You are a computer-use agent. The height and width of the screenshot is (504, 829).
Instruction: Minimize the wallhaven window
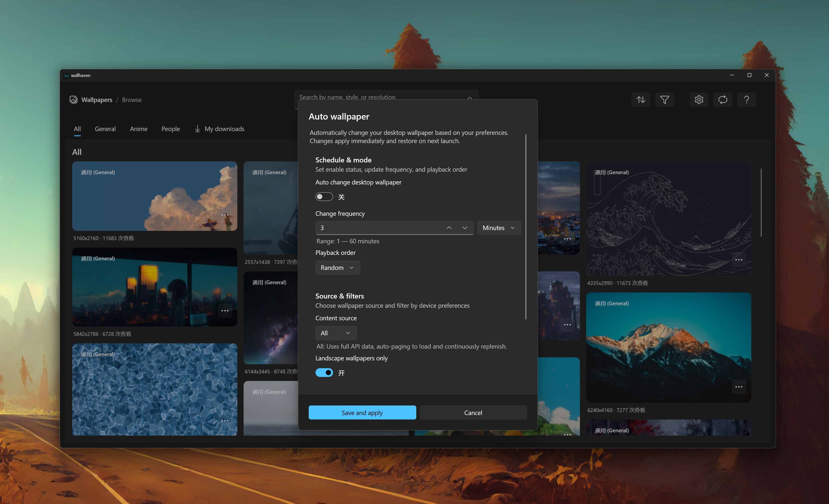click(732, 75)
